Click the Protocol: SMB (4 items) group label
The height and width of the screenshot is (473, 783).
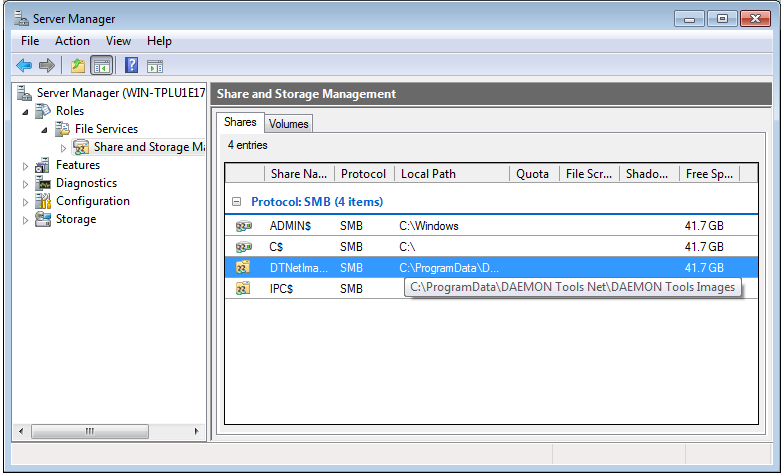pos(317,202)
